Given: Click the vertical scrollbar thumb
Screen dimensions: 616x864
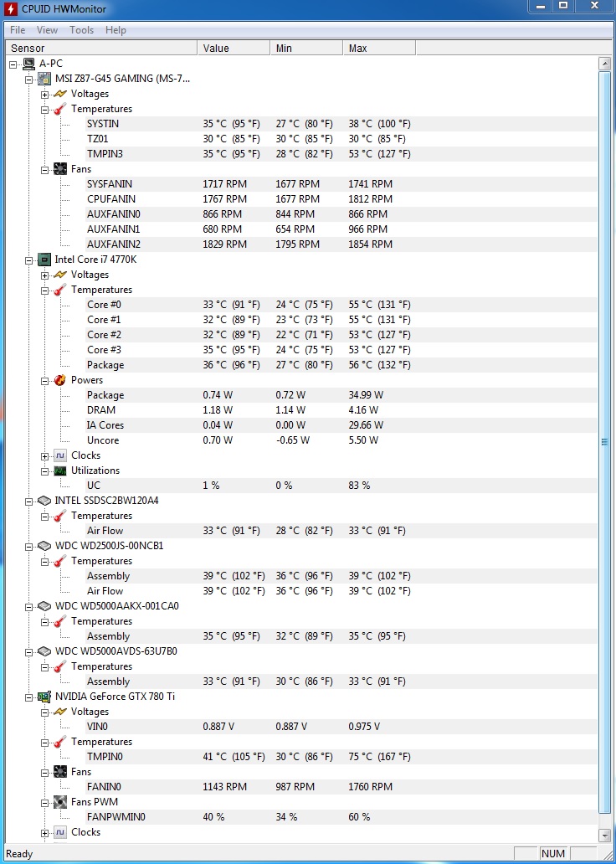Looking at the screenshot, I should 604,441.
